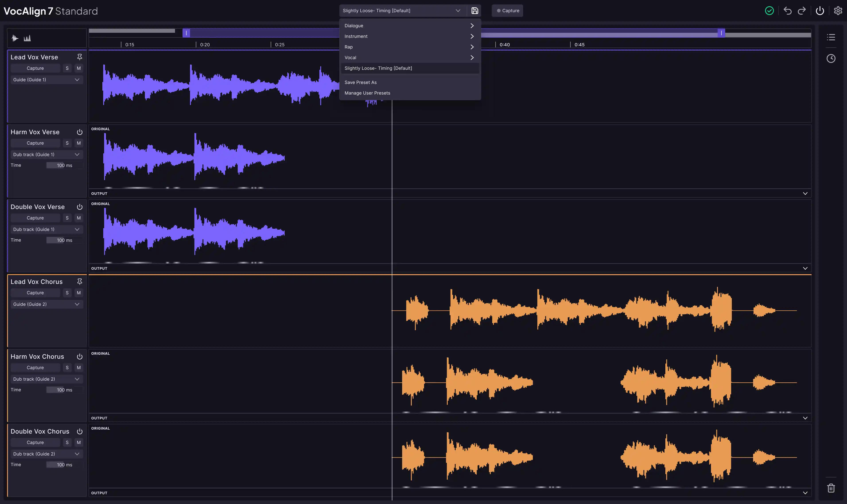Capture audio for Lead Vox Verse

tap(35, 68)
